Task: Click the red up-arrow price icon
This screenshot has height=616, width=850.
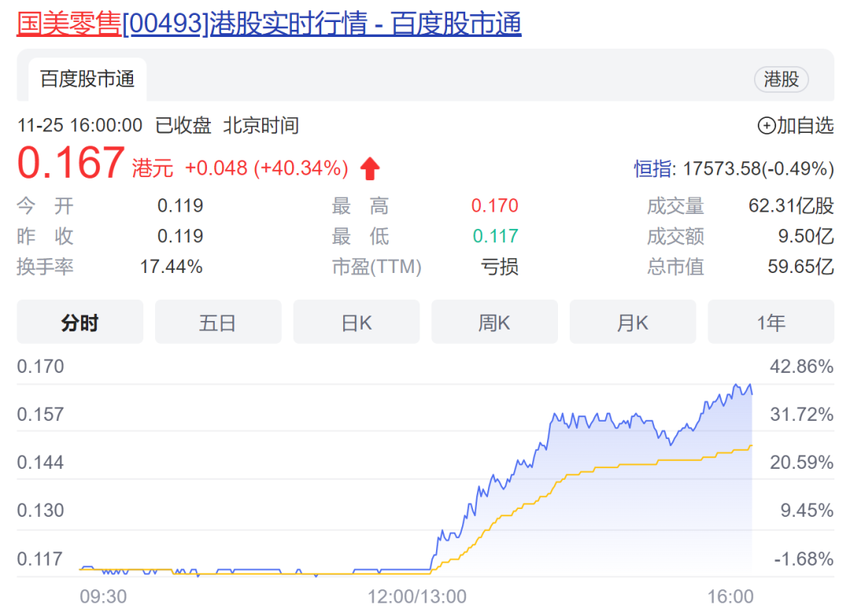Action: tap(370, 168)
